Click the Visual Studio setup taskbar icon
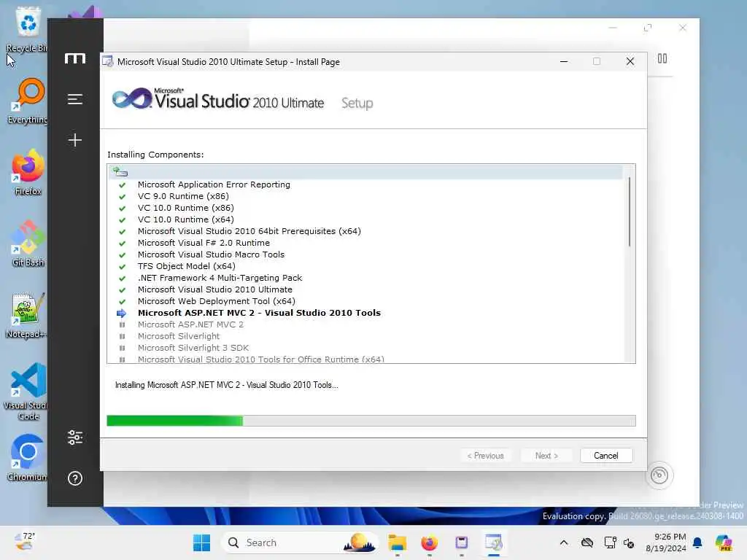 494,542
